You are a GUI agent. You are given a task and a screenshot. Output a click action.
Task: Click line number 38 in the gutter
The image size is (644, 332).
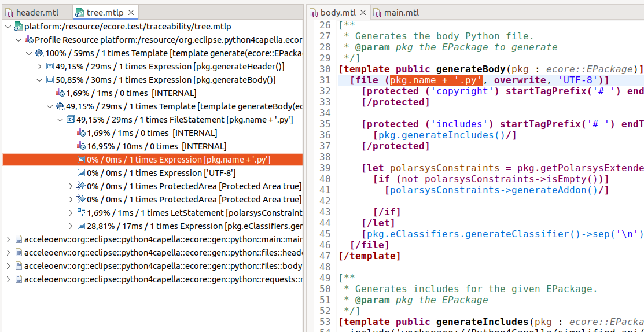325,157
